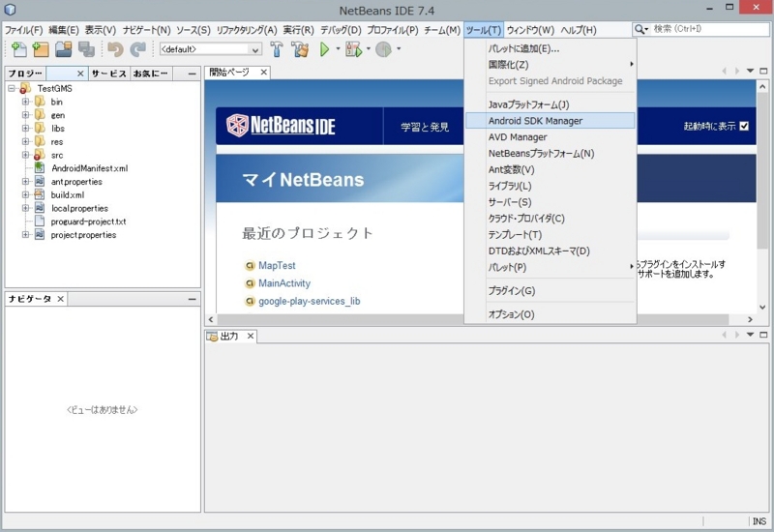
Task: Click the NetBeans cube title bar icon
Action: 10,10
